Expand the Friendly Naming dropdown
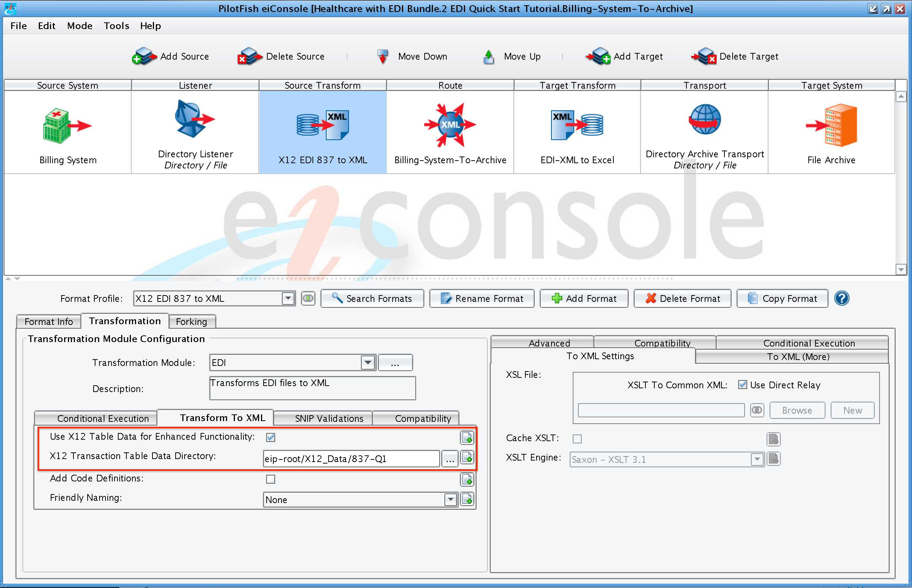This screenshot has height=588, width=912. point(450,499)
